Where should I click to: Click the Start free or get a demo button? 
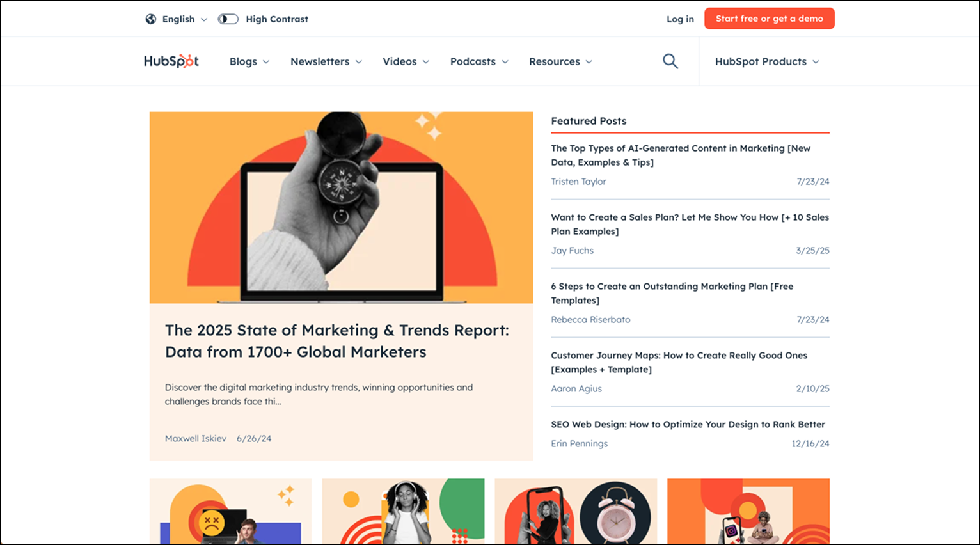(x=770, y=18)
